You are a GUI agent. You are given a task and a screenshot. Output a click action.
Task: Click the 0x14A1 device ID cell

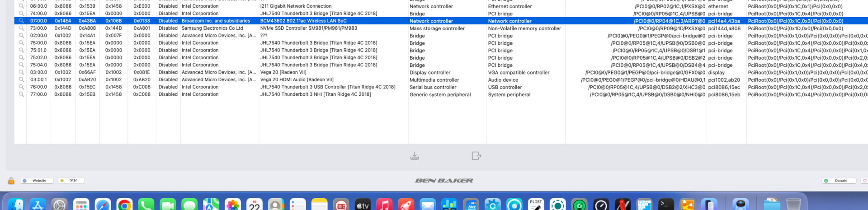[87, 36]
